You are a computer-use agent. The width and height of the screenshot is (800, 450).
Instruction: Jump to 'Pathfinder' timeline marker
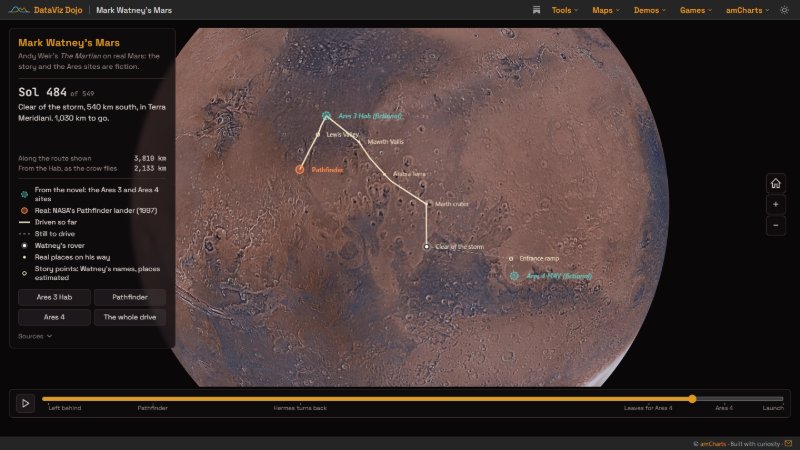click(153, 408)
